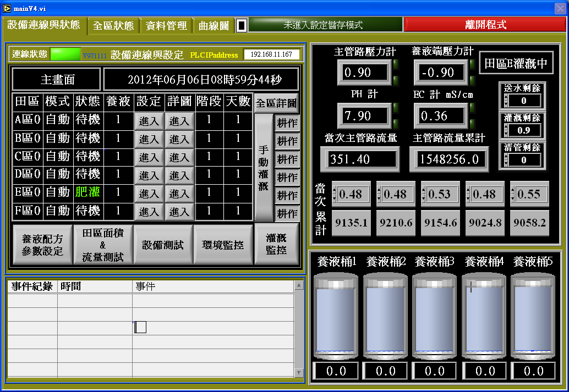Viewport: 569px width, 392px height.
Task: Click the 手動灌溉 vertical button
Action: [264, 168]
